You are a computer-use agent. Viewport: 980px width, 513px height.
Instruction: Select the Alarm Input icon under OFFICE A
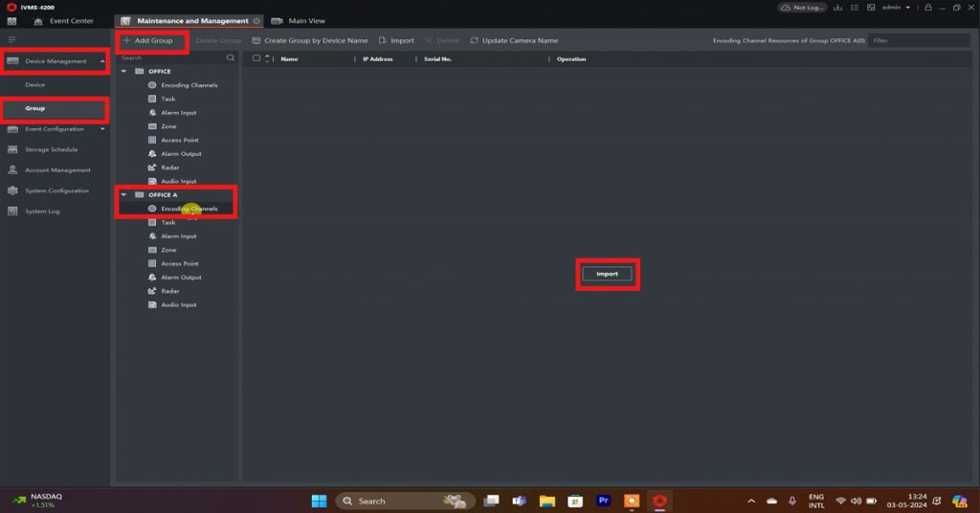click(152, 236)
